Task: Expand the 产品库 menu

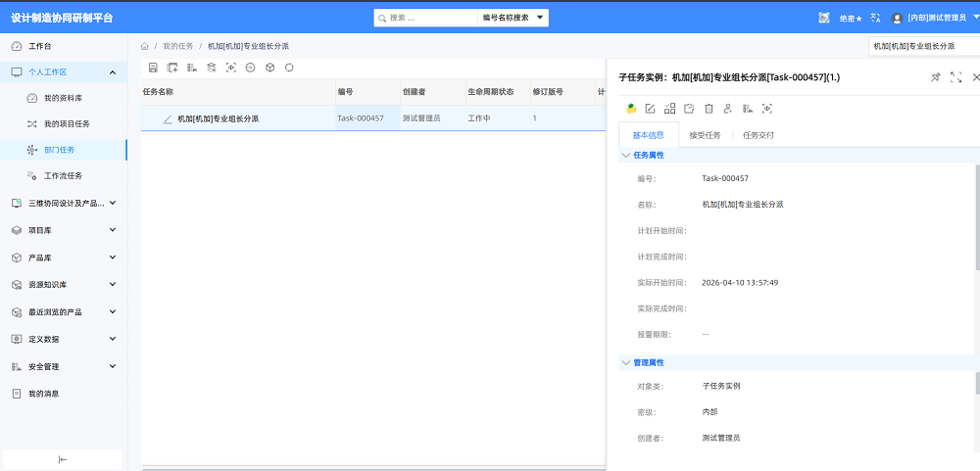Action: (x=113, y=258)
